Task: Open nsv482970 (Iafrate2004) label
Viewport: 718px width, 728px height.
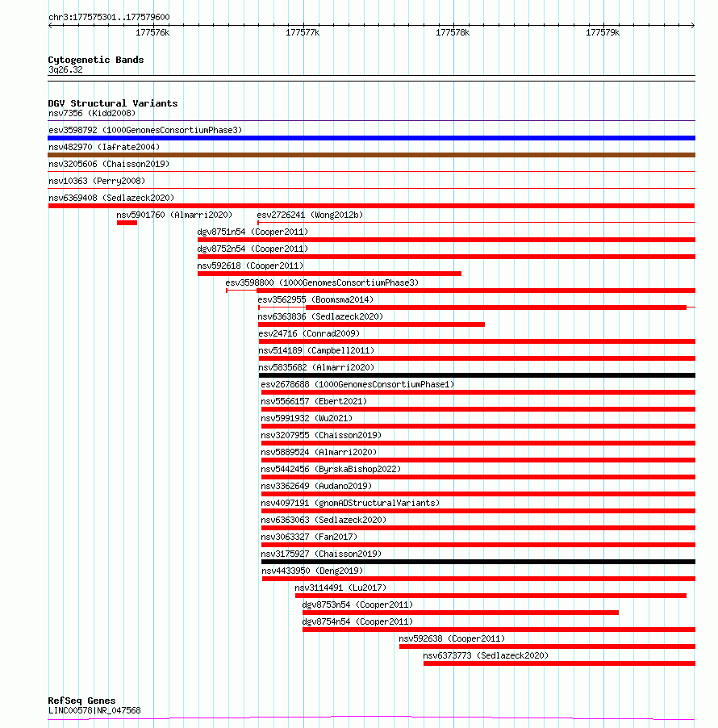Action: click(104, 147)
